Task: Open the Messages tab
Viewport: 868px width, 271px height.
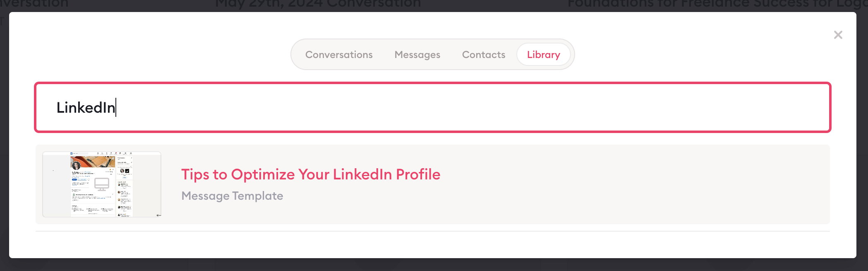Action: point(417,55)
